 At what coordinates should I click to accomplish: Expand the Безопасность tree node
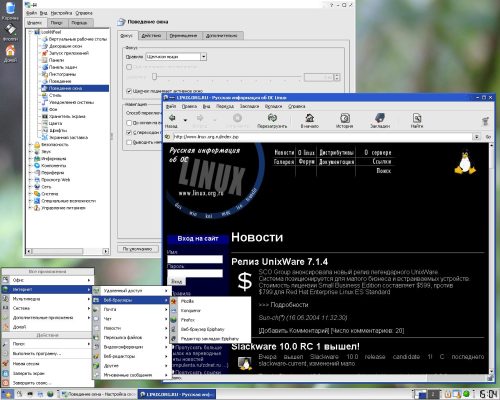pos(31,144)
